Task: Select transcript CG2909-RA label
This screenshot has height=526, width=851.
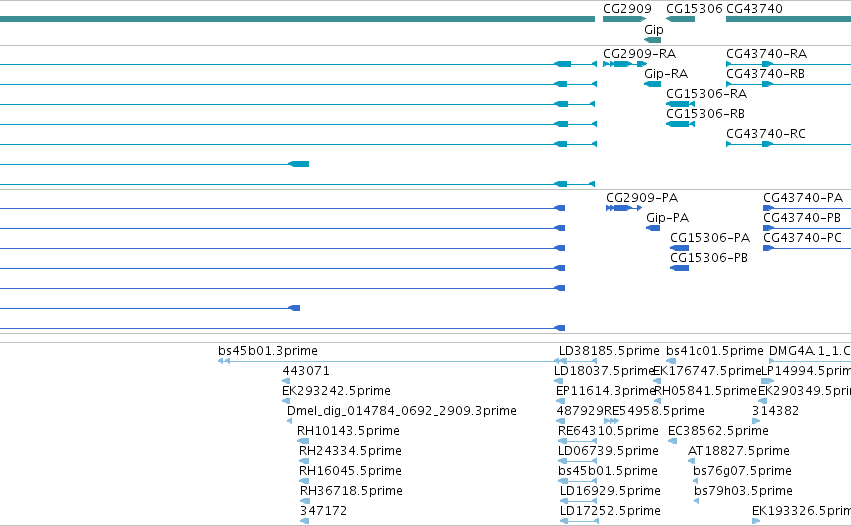Action: [x=639, y=54]
